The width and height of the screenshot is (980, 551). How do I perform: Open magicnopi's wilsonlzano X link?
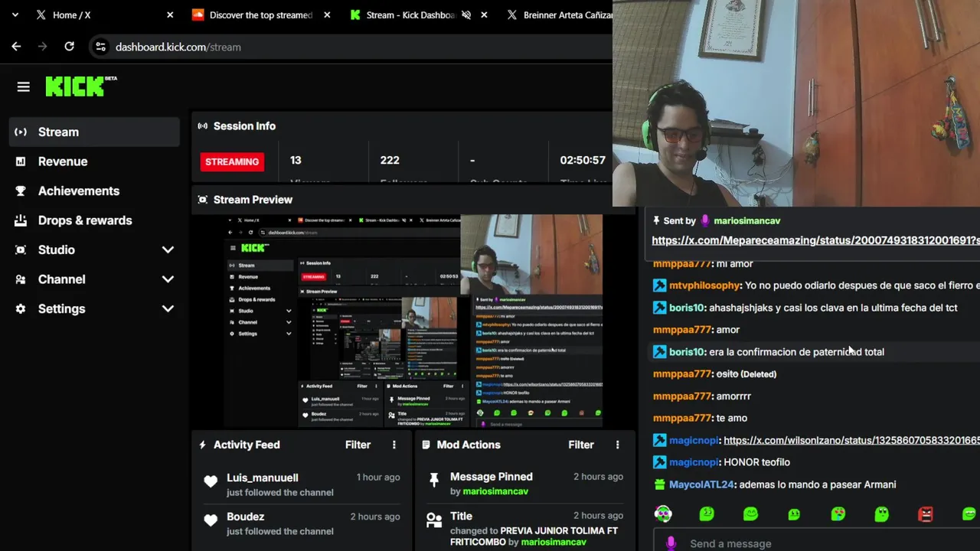(x=851, y=440)
